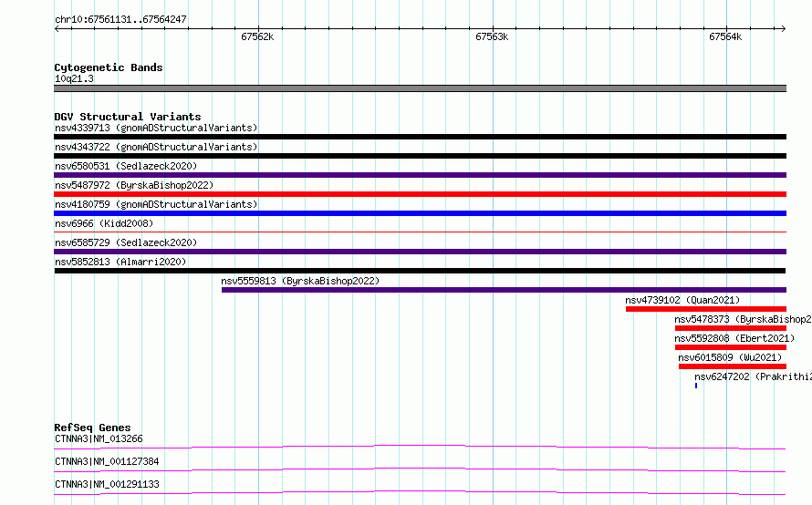
Task: Select the gray 10q21.3 cytogenetic band bar
Action: click(420, 88)
